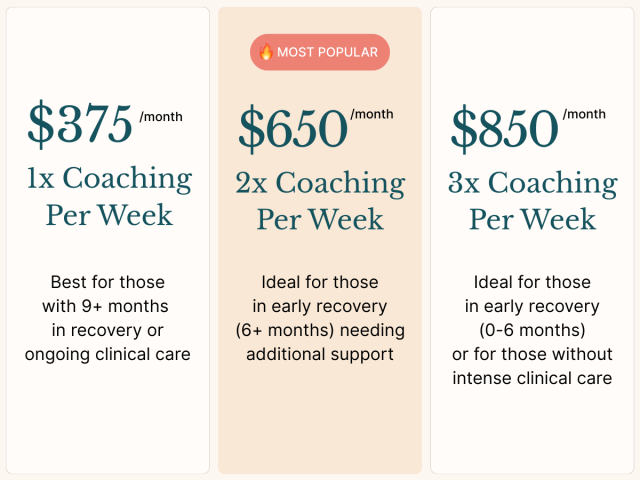640x480 pixels.
Task: Choose the 2x Coaching Per Week plan
Action: (320, 200)
